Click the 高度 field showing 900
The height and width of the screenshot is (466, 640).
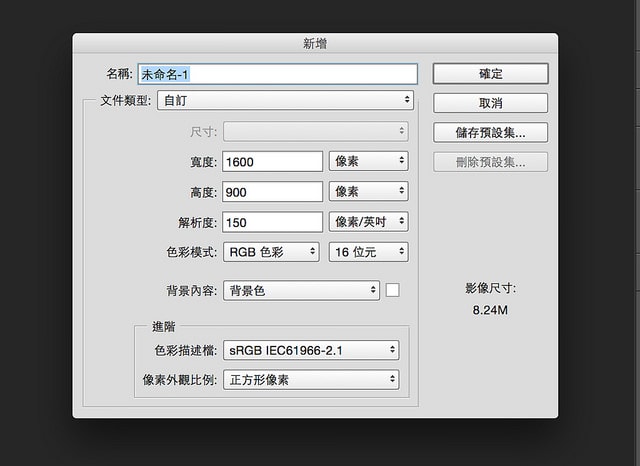point(273,191)
